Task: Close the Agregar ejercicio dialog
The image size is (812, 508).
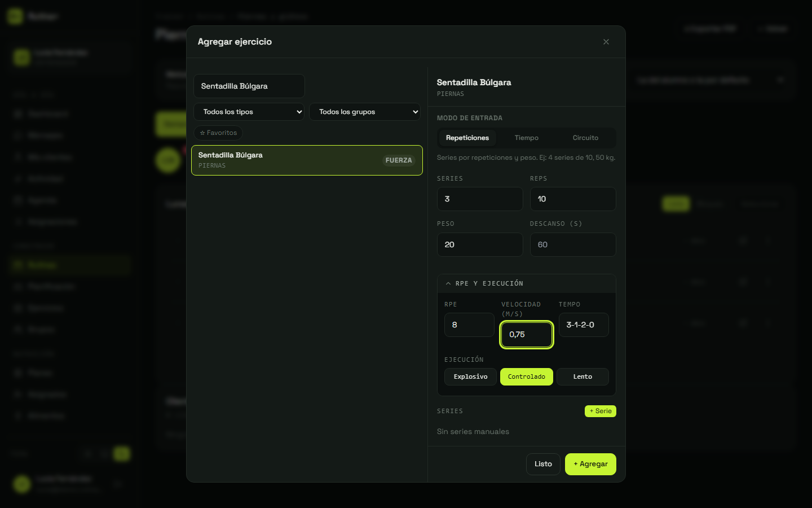Action: [606, 42]
